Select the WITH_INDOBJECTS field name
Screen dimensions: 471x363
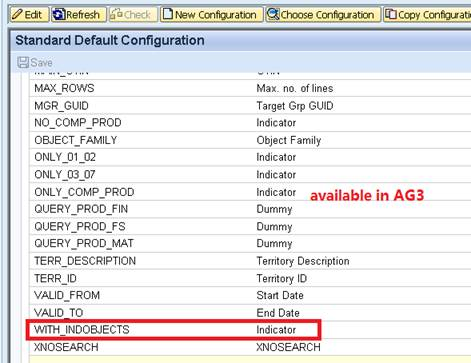coord(82,330)
